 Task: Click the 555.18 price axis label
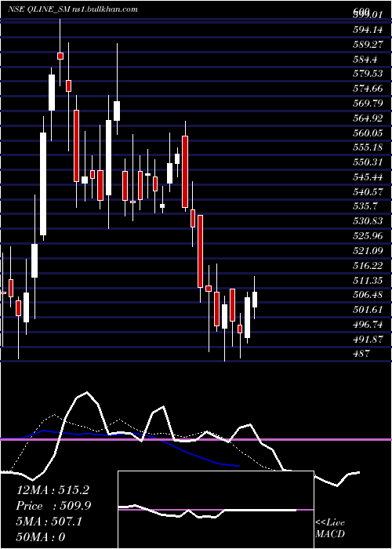click(x=368, y=147)
